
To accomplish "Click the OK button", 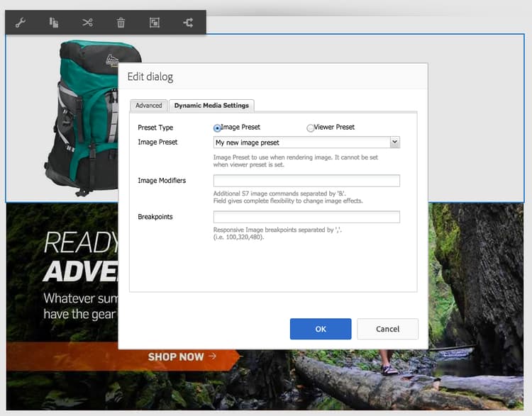I will click(x=321, y=329).
